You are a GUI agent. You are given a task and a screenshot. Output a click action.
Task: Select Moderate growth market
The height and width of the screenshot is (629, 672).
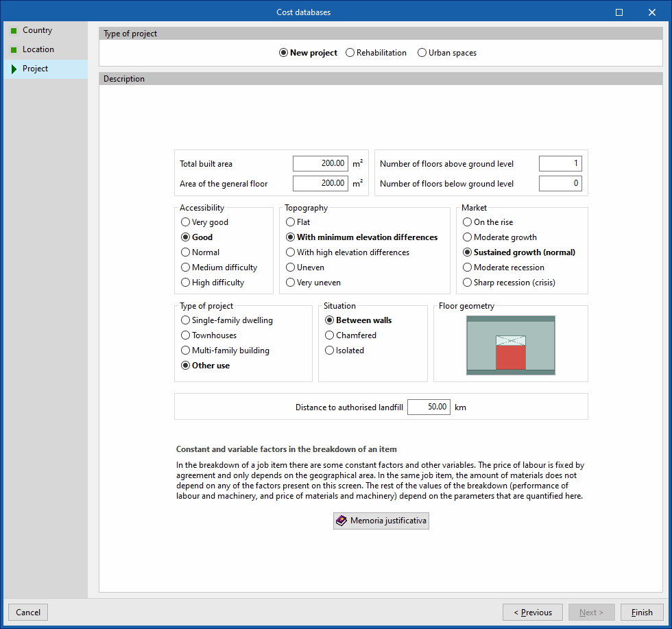(500, 237)
